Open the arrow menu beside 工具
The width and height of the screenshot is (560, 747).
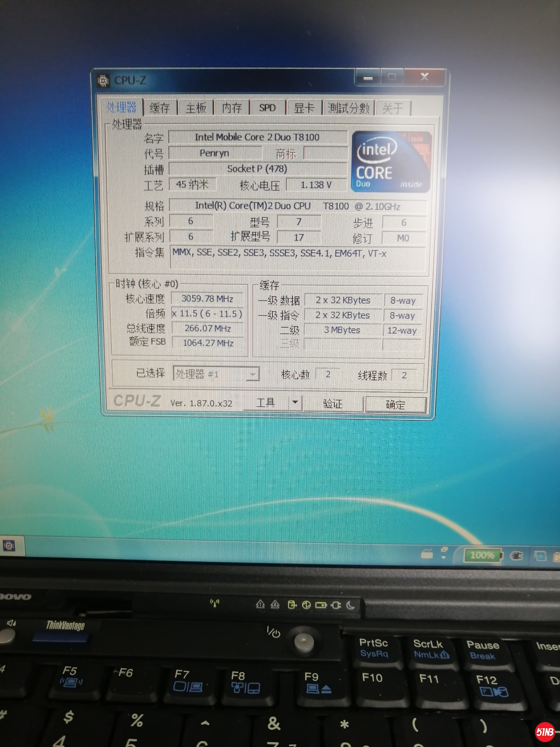tap(295, 402)
